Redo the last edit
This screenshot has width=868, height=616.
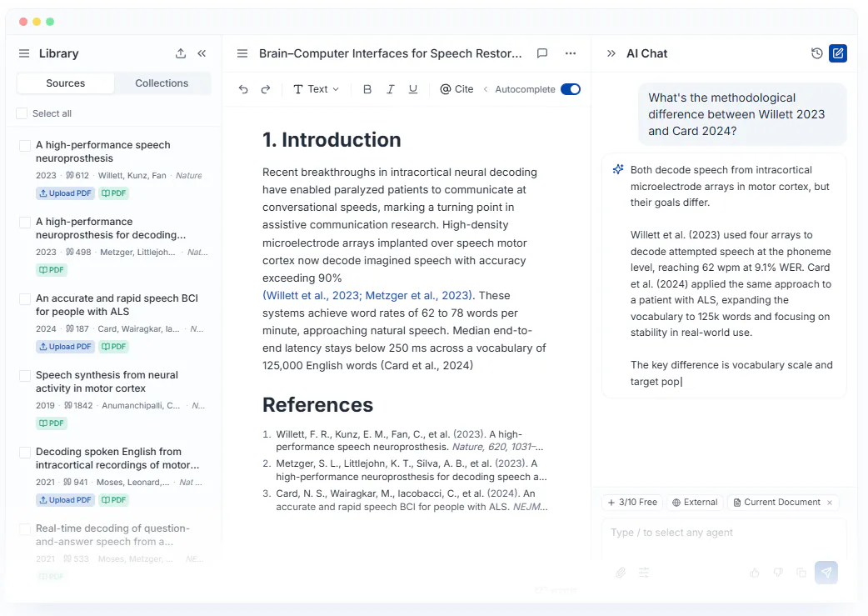tap(266, 89)
